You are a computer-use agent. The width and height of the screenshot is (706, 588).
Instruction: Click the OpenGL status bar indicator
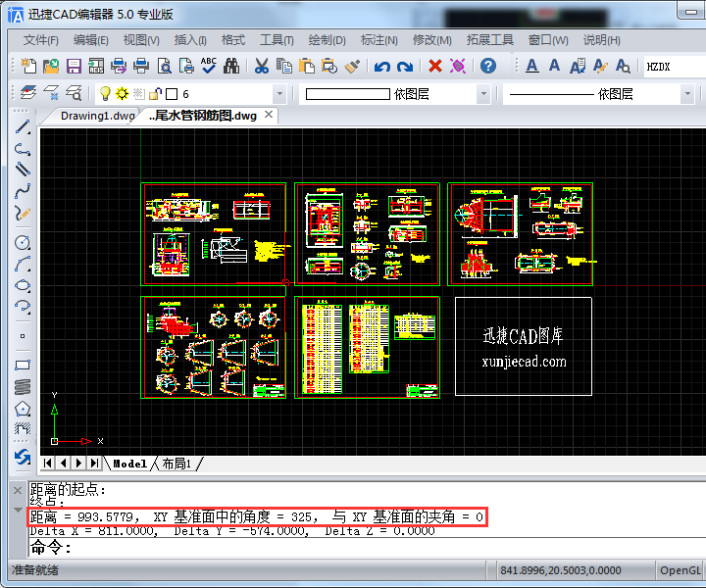point(680,570)
